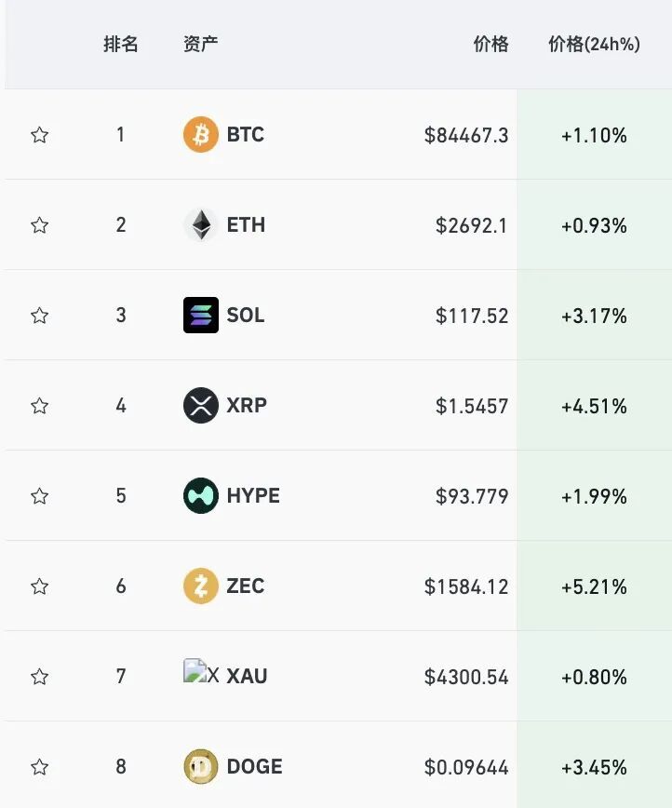Click the Dogecoin logo icon

tap(201, 766)
